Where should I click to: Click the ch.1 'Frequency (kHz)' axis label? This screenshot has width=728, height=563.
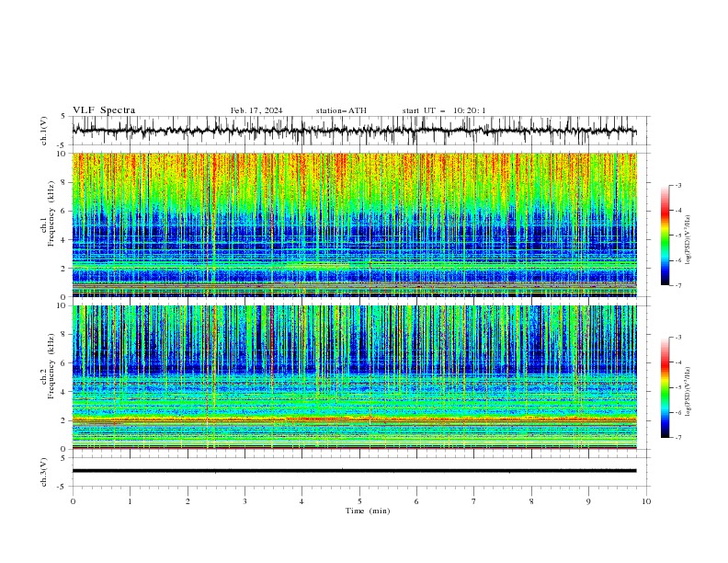[51, 214]
